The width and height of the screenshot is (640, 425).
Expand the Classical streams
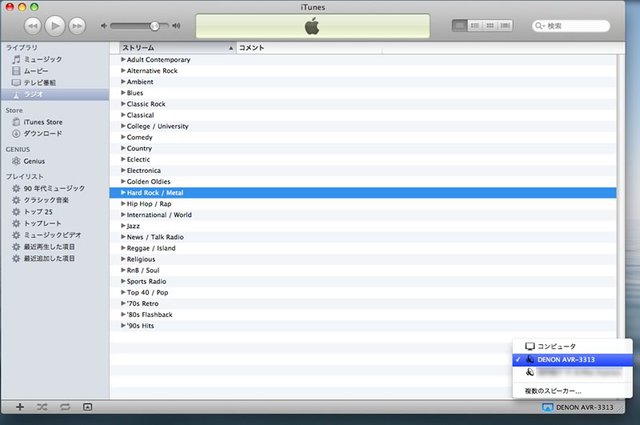pos(123,115)
